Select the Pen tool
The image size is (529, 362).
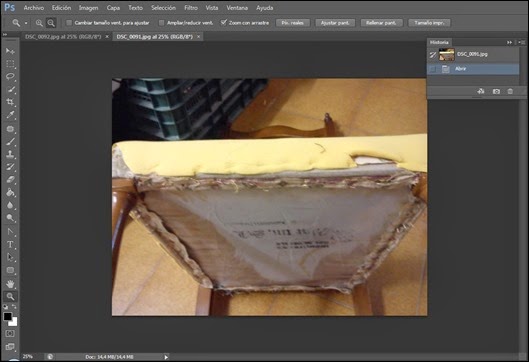tap(10, 231)
